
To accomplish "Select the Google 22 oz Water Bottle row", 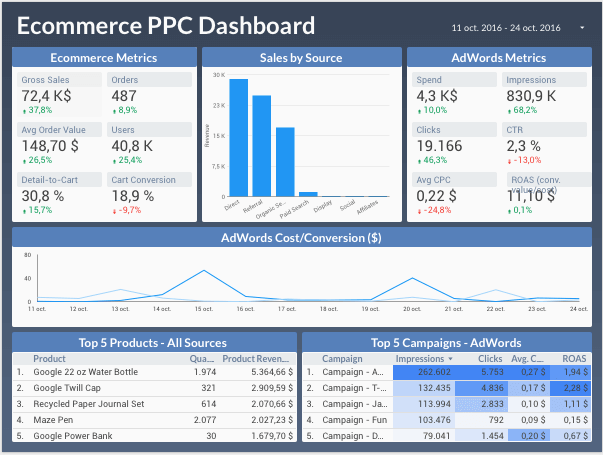I will pyautogui.click(x=154, y=372).
